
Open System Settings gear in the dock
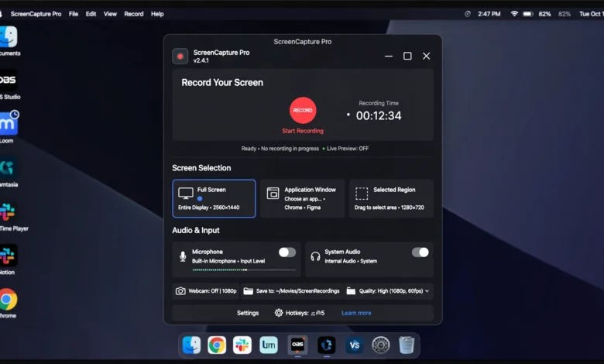381,345
